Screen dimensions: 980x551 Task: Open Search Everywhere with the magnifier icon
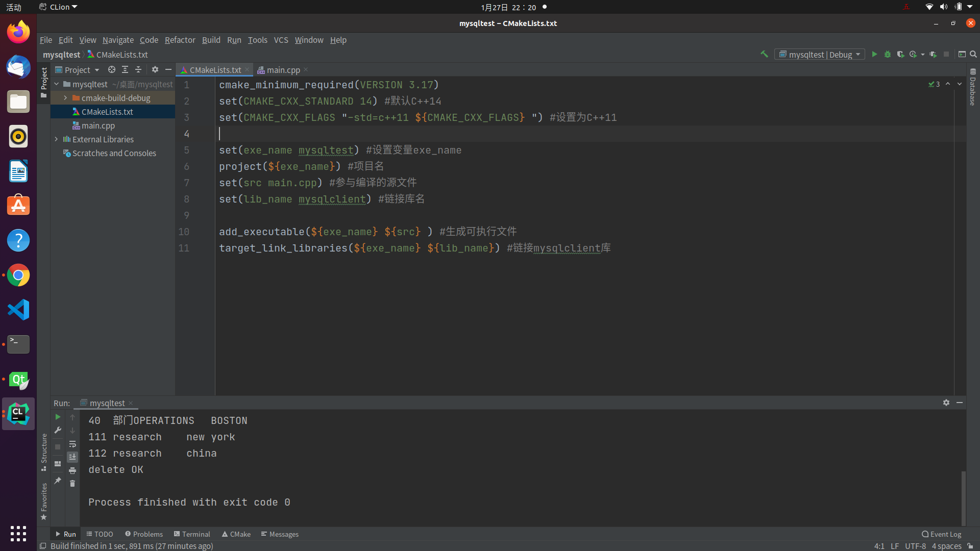point(973,54)
